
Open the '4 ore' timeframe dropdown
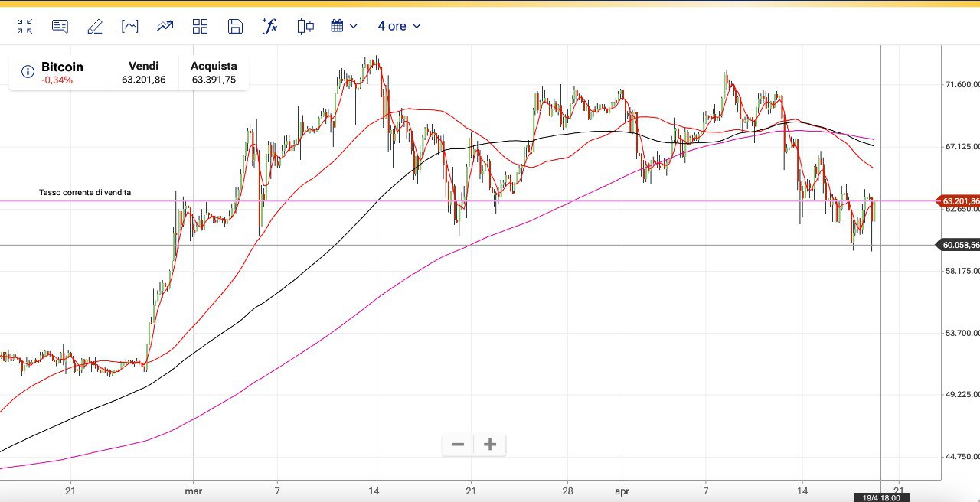tap(399, 27)
